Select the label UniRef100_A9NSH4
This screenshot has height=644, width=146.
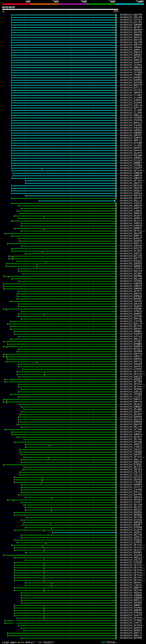pyautogui.click(x=131, y=173)
